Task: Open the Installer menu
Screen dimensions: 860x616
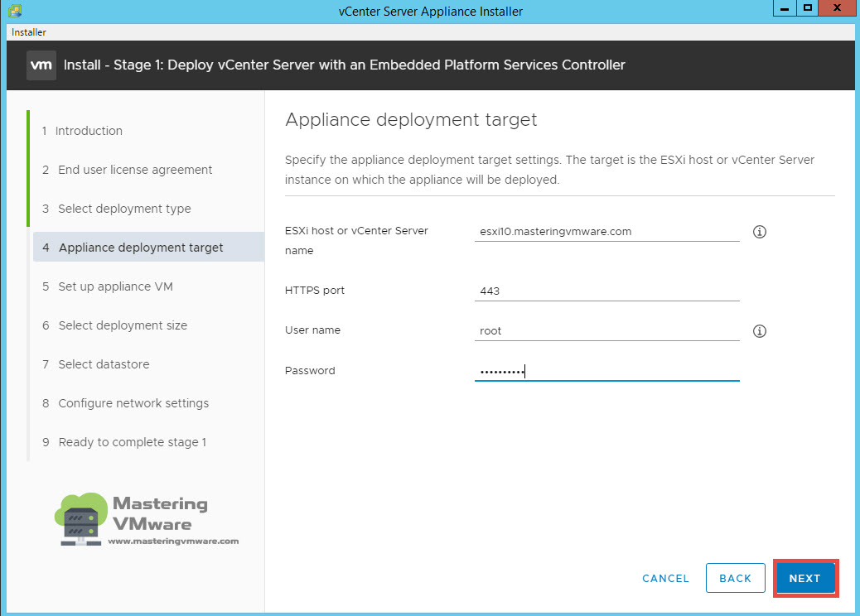Action: pos(28,32)
